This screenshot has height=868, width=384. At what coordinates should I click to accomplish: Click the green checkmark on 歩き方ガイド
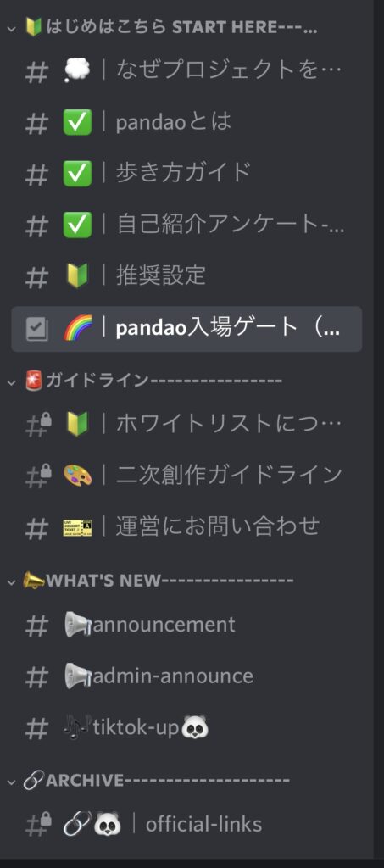click(77, 174)
